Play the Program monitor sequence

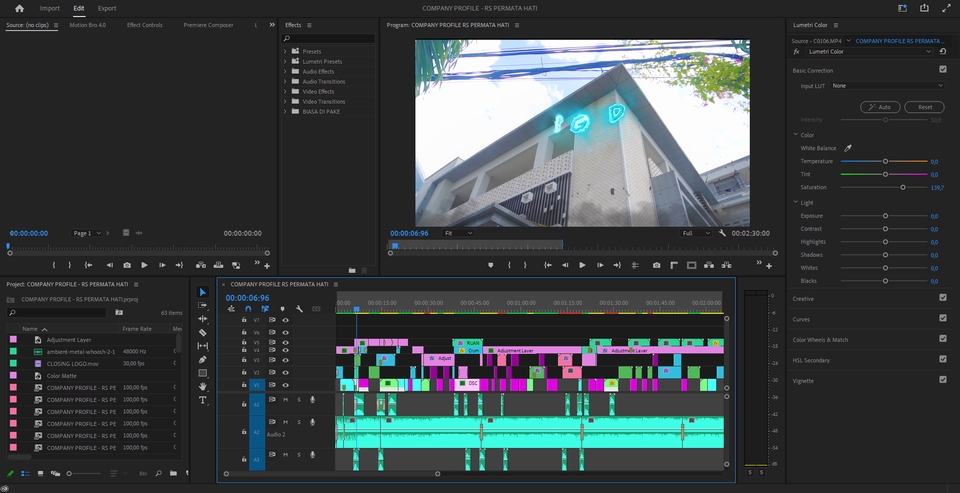[x=582, y=265]
